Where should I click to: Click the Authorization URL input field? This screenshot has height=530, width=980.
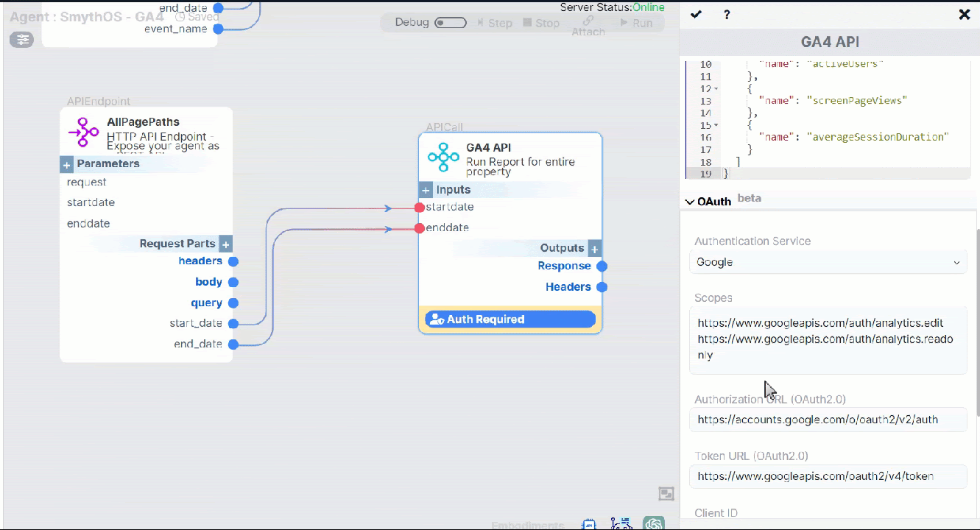828,420
